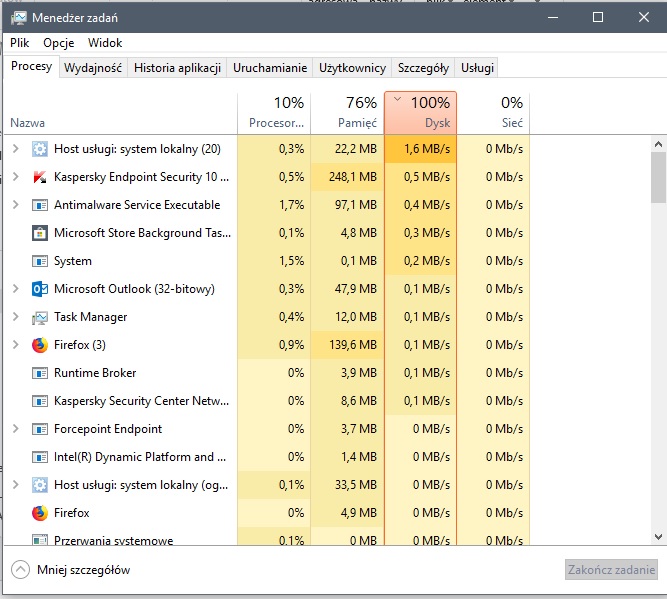Click the Host usługi: system lokalny (20) gear icon
The height and width of the screenshot is (599, 667).
[x=40, y=149]
